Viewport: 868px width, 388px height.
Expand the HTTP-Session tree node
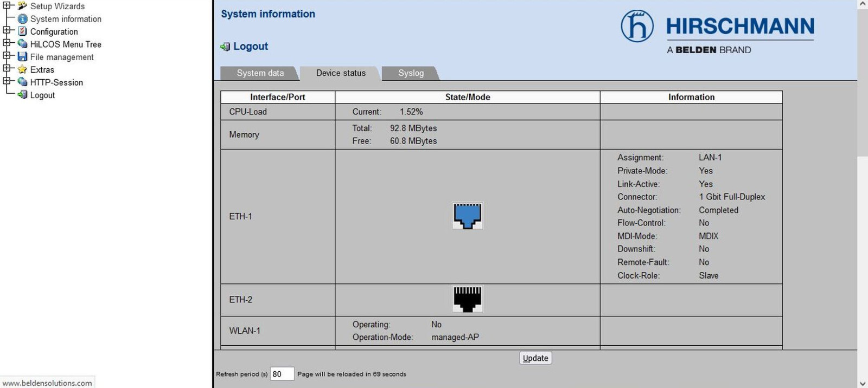[7, 81]
